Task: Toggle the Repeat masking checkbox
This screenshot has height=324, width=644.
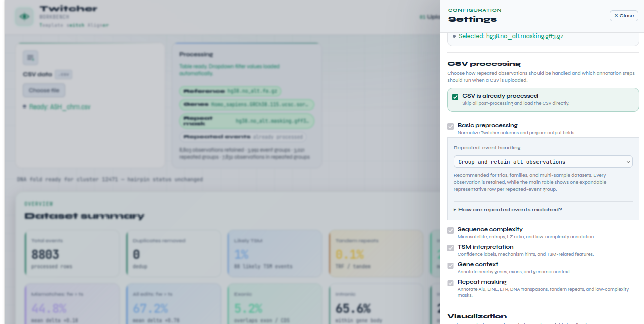Action: coord(451,283)
